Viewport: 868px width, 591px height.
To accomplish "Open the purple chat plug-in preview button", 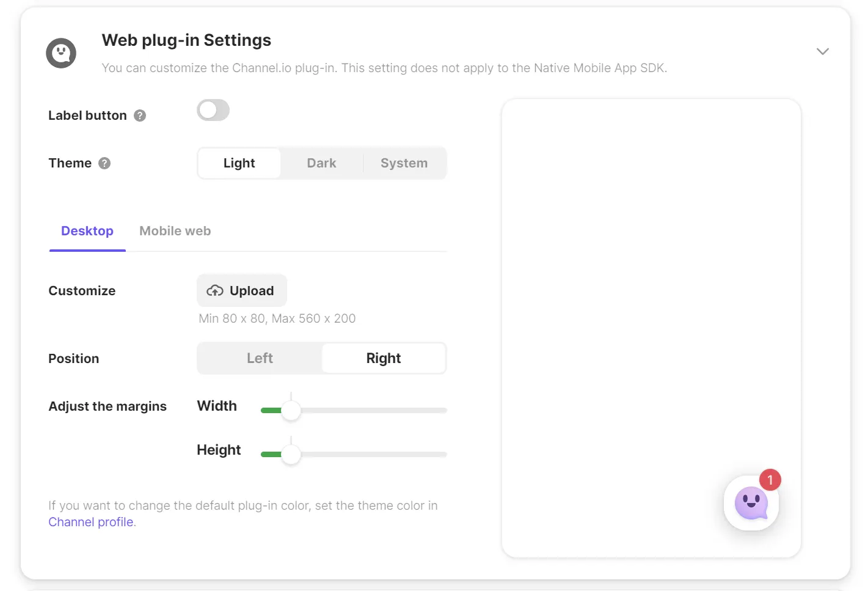I will 751,503.
